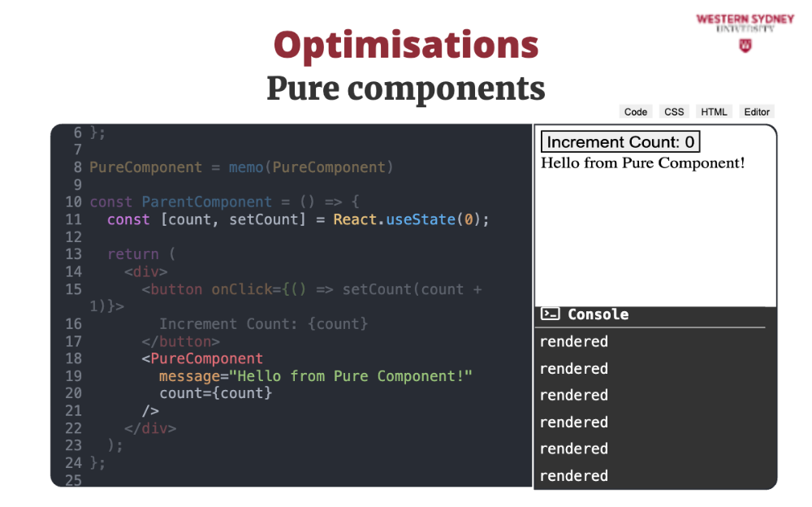Click the Optimisations slide heading
Viewport: 812px width, 507px height.
(405, 45)
